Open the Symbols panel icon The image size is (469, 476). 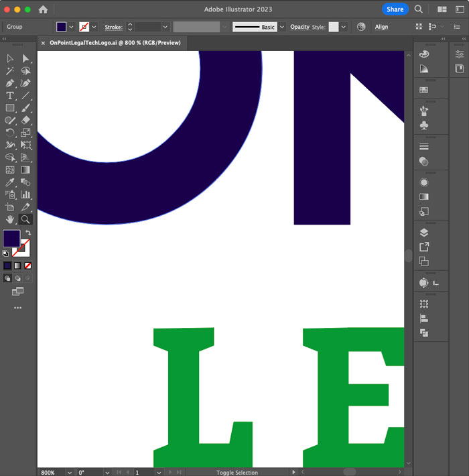click(423, 125)
